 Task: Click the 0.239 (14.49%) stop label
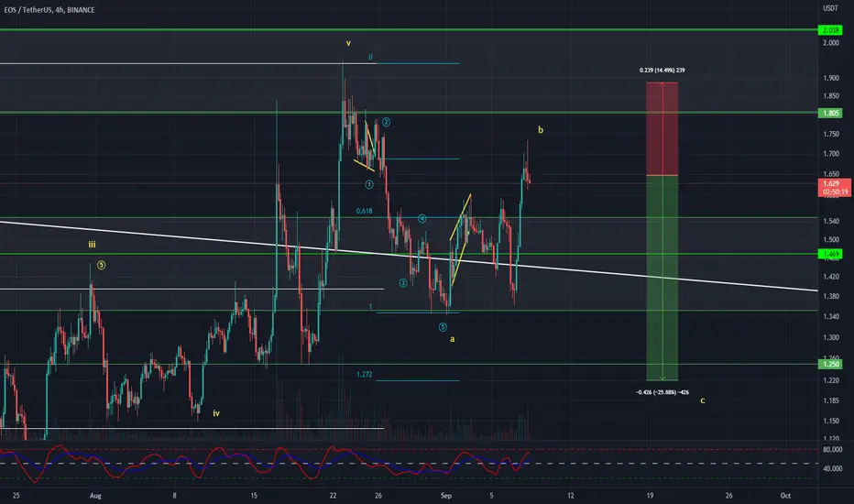(x=662, y=71)
